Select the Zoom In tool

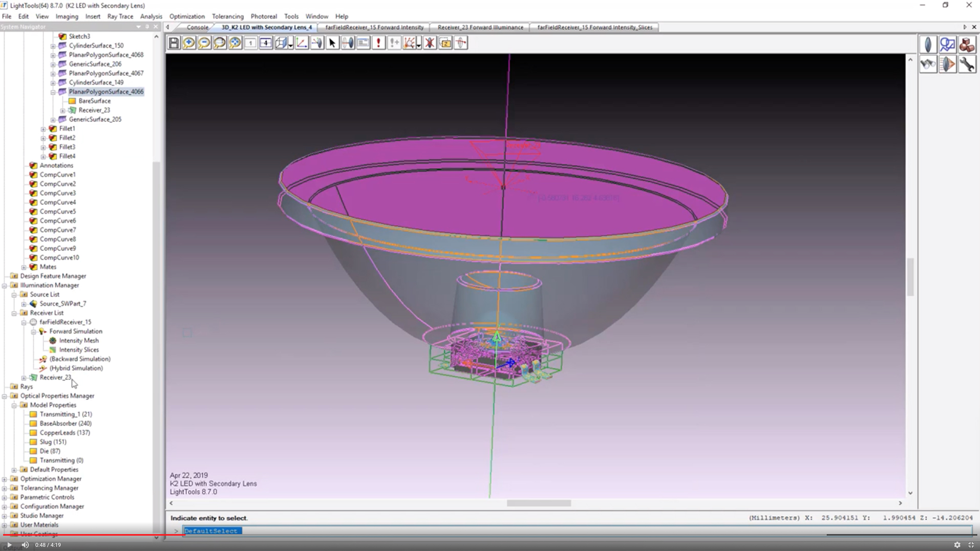[189, 43]
